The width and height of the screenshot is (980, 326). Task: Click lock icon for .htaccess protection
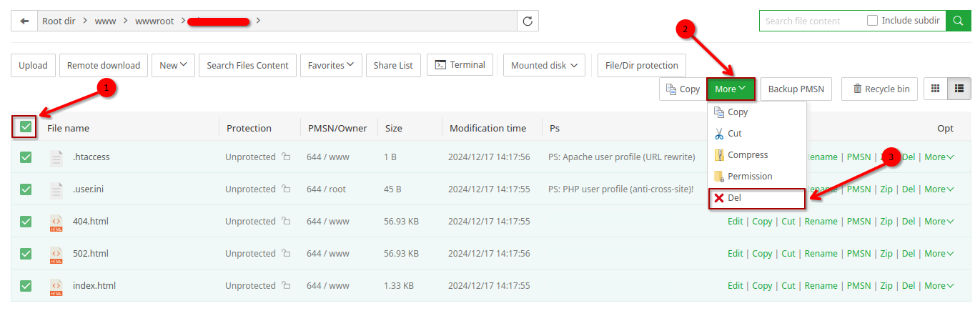[286, 157]
